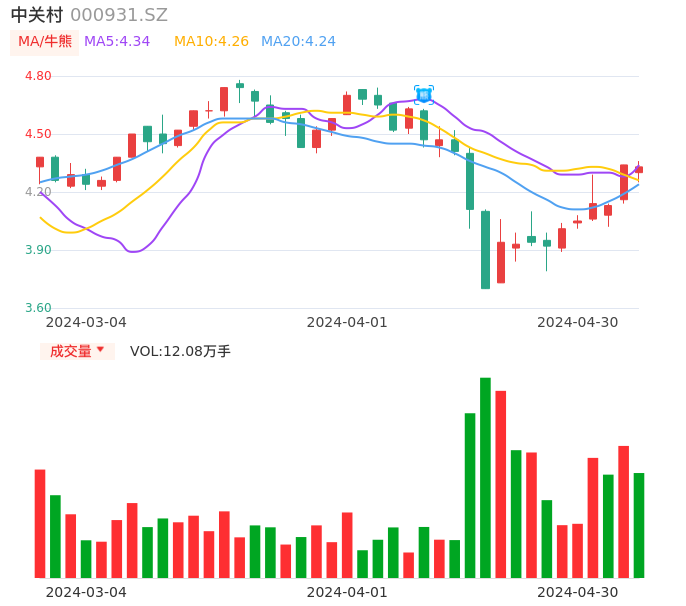Select the tallest red volume bar
686x606 pixels.
(x=501, y=484)
